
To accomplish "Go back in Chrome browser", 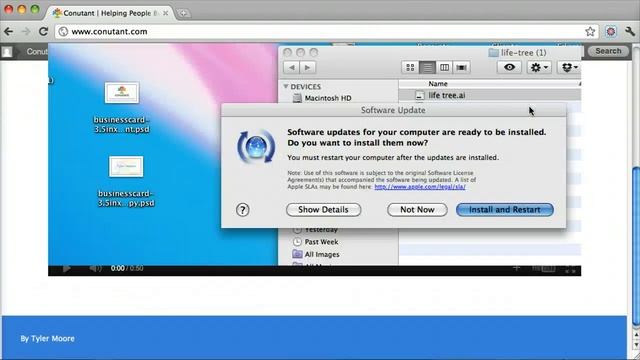I will [9, 31].
